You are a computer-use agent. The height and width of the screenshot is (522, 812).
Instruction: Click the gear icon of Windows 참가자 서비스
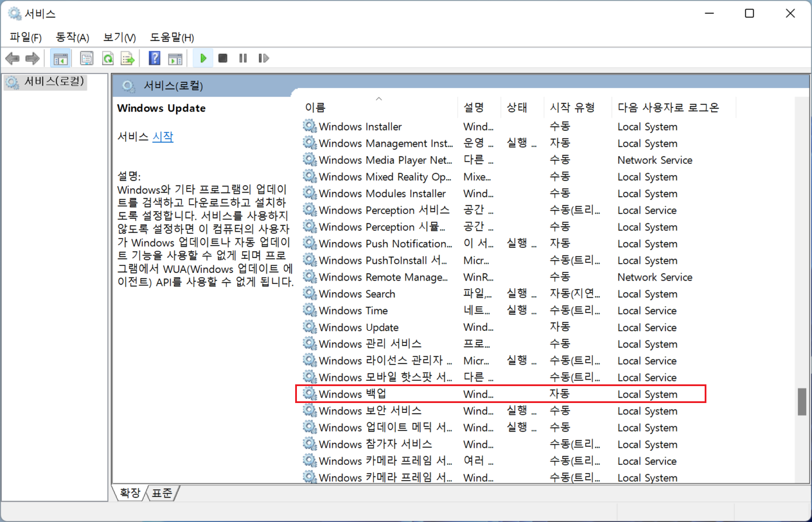pyautogui.click(x=309, y=444)
